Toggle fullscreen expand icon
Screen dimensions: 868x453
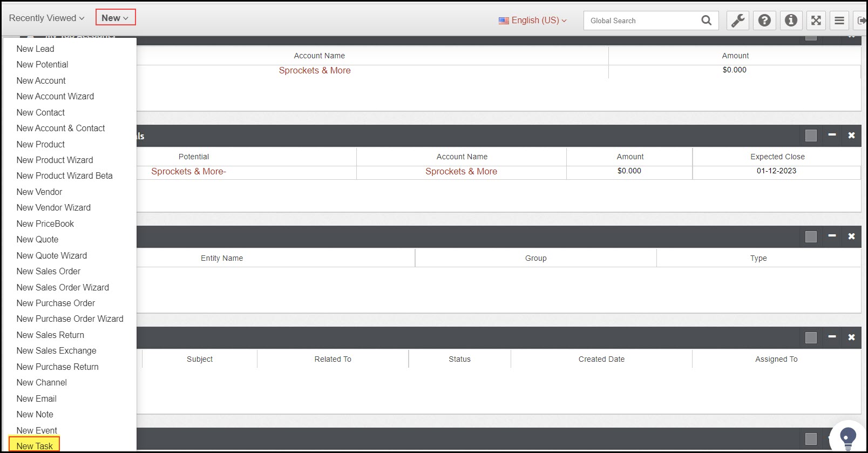pos(816,21)
